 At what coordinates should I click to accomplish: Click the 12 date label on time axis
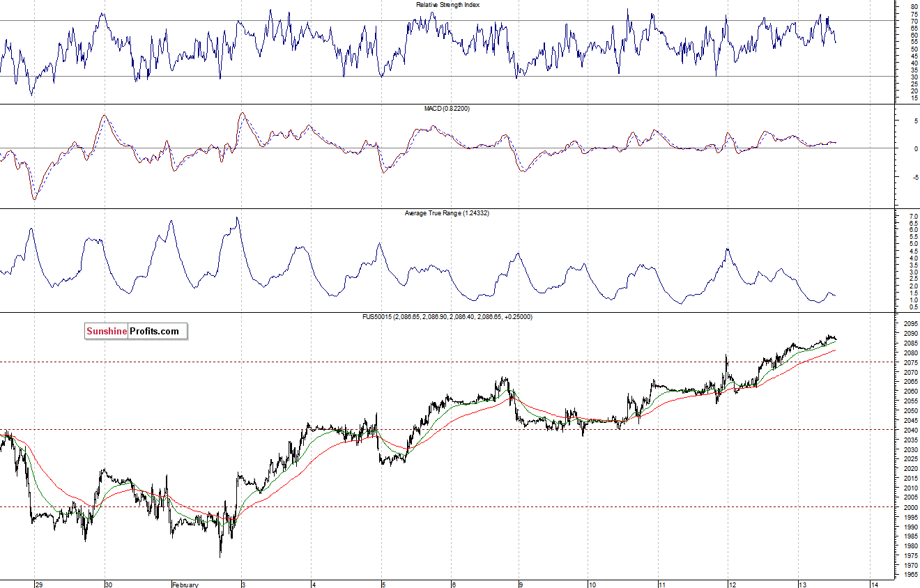click(x=733, y=585)
